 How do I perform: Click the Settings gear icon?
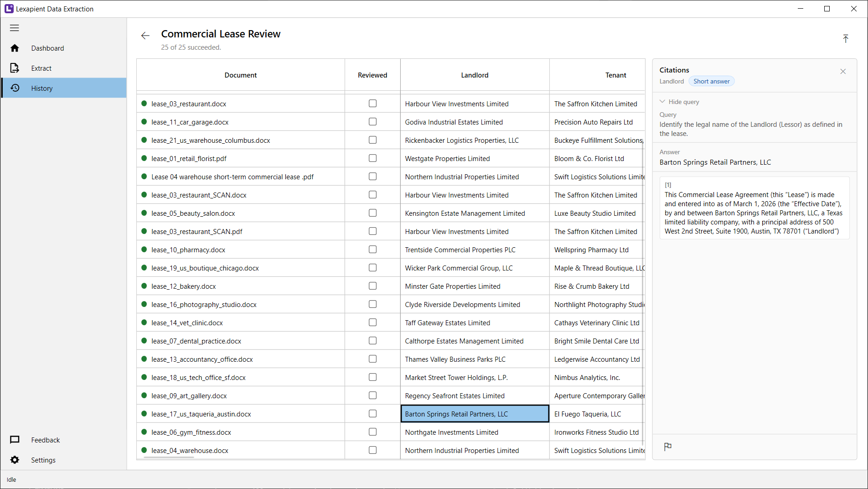(15, 460)
